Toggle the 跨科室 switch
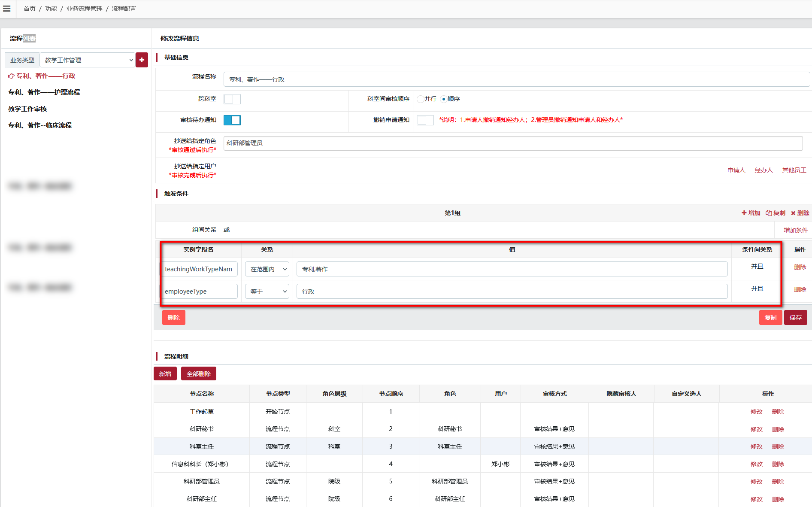 pos(232,99)
